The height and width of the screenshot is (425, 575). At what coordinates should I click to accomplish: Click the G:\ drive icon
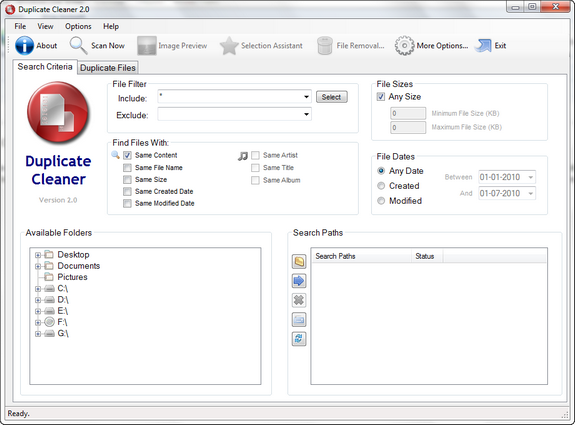49,334
